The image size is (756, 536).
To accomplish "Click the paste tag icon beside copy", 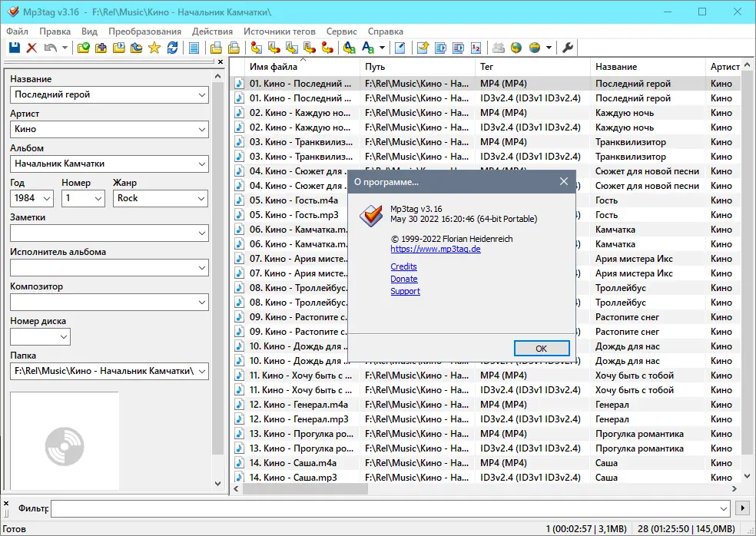I will (234, 48).
